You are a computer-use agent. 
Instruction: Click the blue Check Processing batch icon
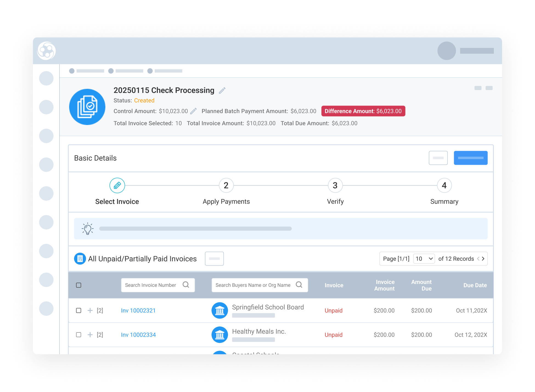(x=87, y=107)
